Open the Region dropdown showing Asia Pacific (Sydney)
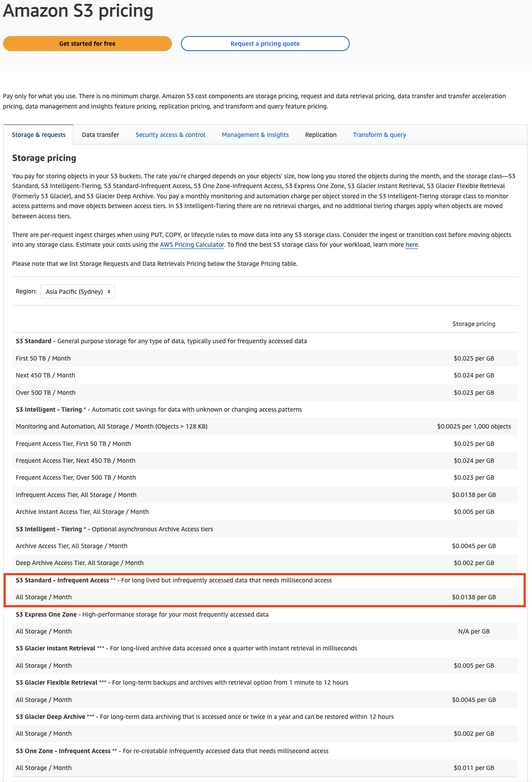The height and width of the screenshot is (782, 532). [x=78, y=292]
